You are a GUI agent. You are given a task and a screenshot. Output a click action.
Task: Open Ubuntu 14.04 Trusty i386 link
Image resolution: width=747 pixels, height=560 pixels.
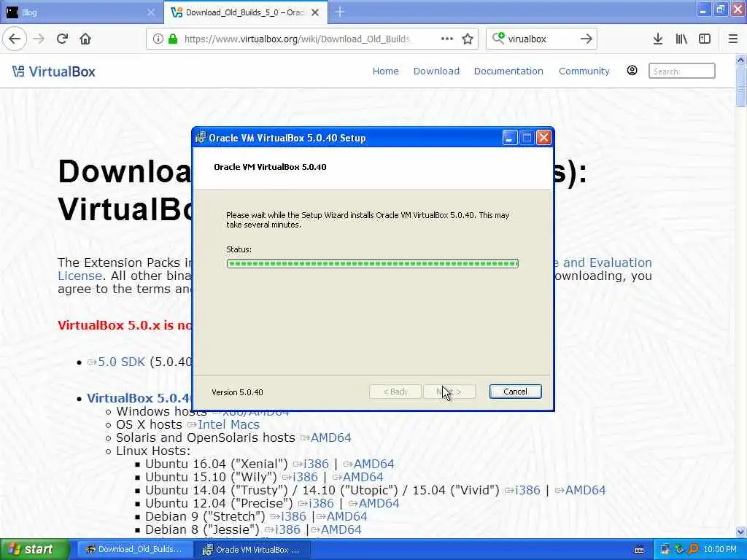522,490
